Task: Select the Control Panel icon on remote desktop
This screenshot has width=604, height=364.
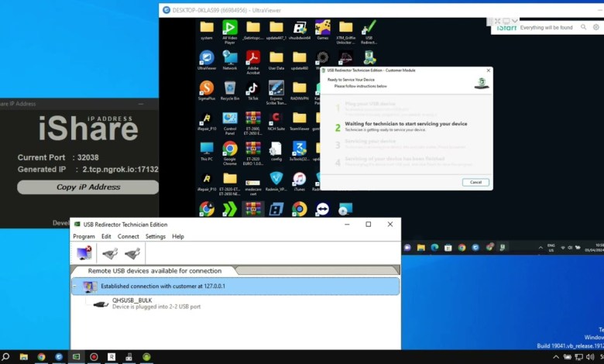Action: click(x=230, y=123)
